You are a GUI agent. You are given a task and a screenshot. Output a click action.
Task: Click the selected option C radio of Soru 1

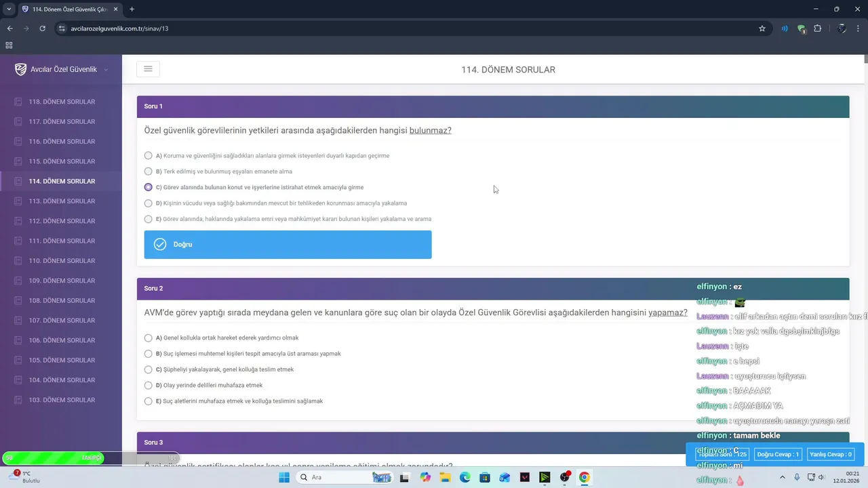pos(149,187)
